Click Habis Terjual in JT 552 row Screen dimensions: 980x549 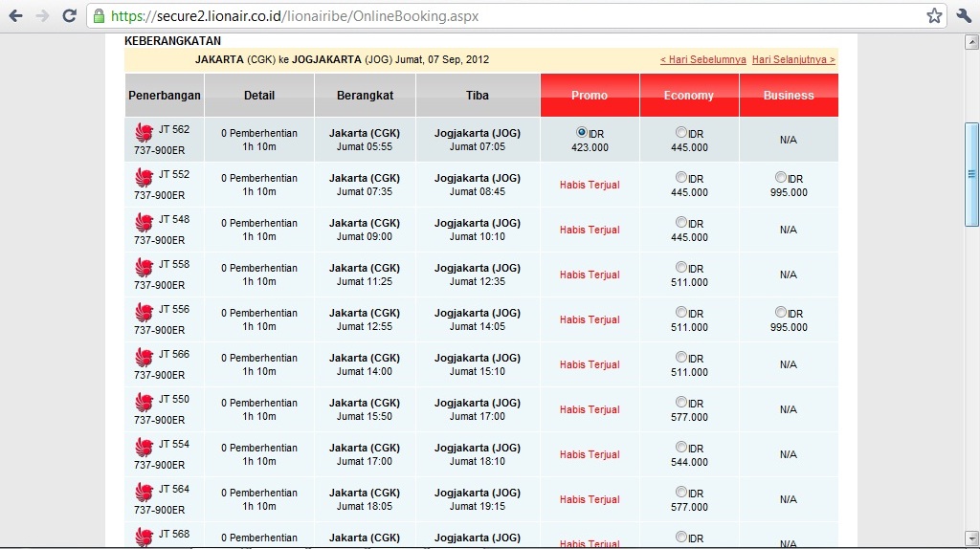pyautogui.click(x=590, y=185)
